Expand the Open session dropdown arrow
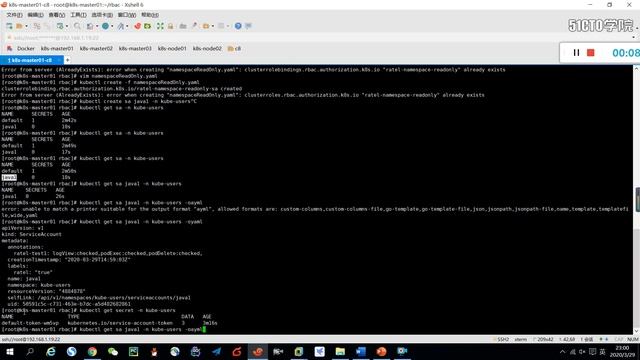This screenshot has height=360, width=640. tap(27, 27)
